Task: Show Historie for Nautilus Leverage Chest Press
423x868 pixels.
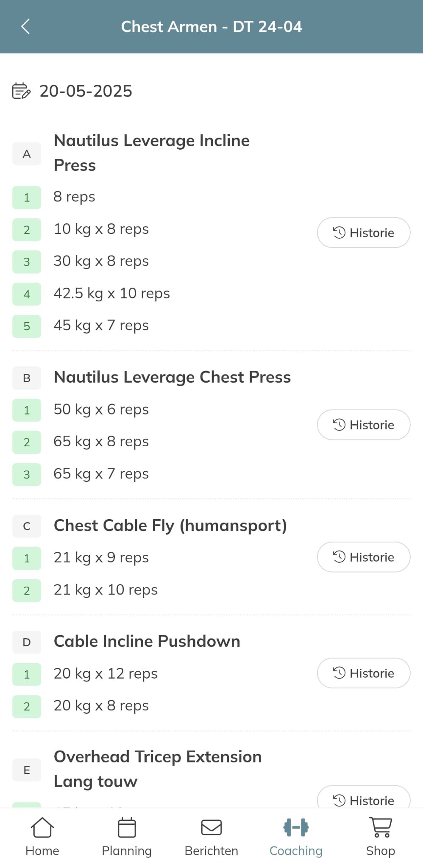Action: tap(364, 425)
